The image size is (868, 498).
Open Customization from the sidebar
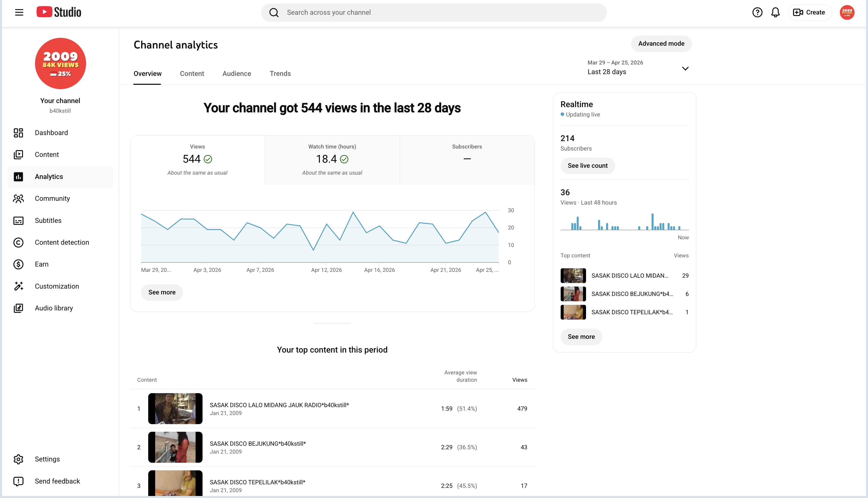tap(60, 286)
